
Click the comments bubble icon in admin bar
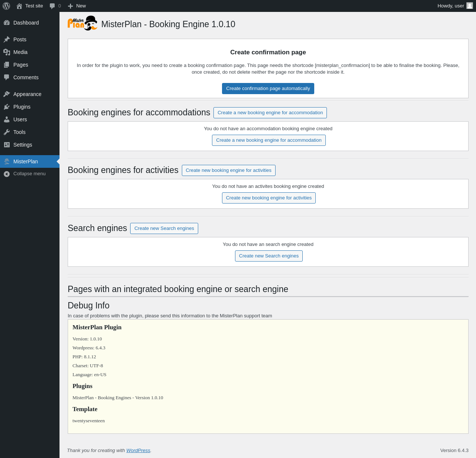pos(52,6)
